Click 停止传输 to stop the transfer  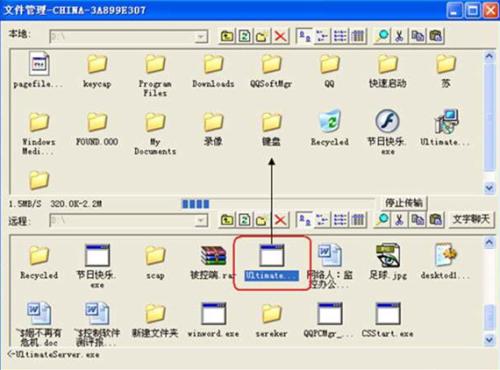[x=403, y=202]
